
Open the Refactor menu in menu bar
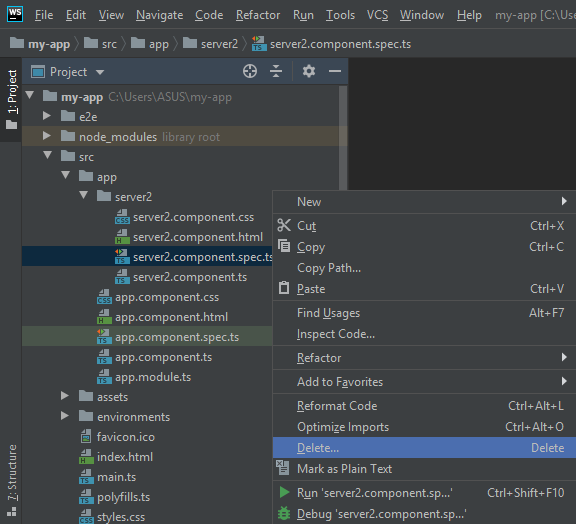[x=258, y=15]
